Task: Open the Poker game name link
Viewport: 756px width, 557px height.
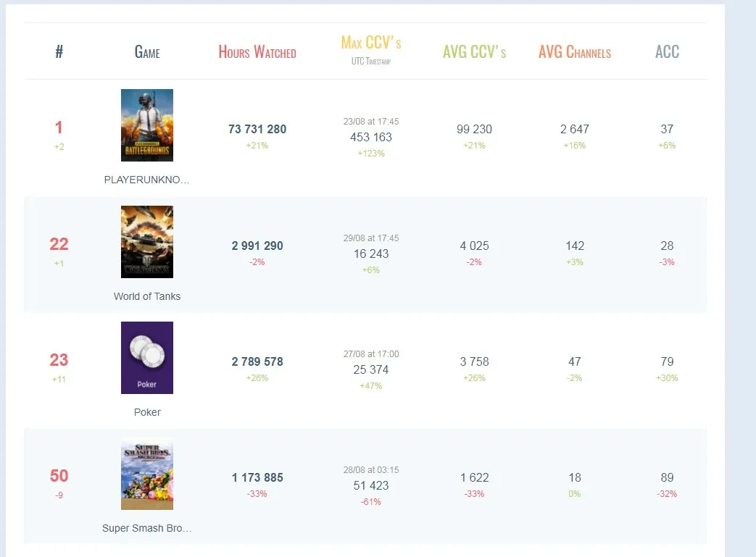Action: (147, 412)
